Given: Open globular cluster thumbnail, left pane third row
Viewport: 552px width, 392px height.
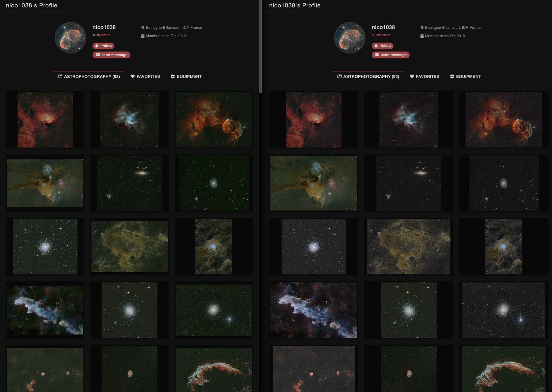Looking at the screenshot, I should [45, 247].
